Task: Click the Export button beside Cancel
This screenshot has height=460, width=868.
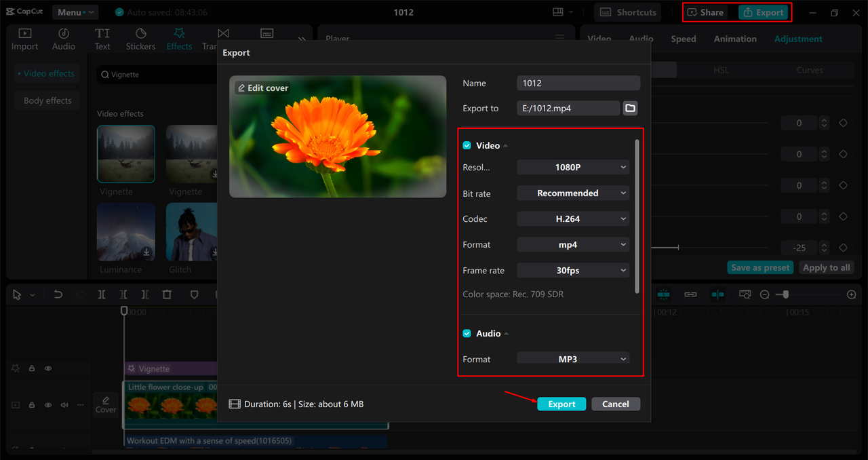Action: click(x=561, y=404)
